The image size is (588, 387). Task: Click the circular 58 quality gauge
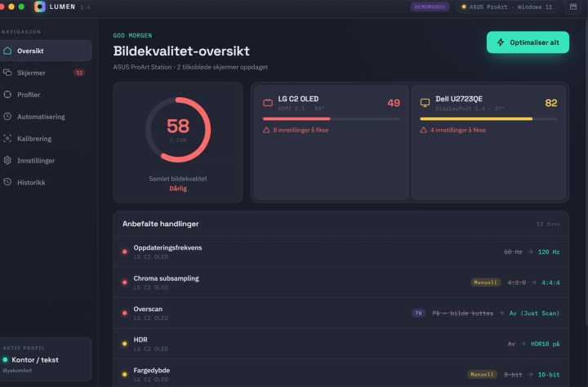coord(178,130)
